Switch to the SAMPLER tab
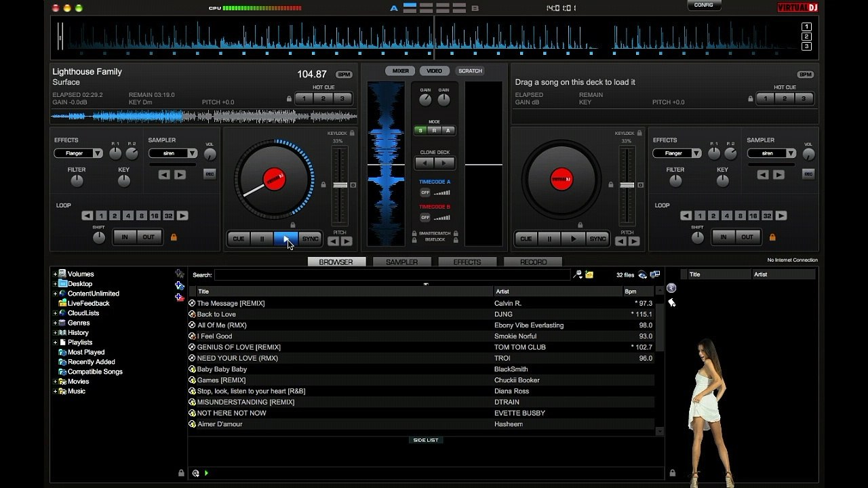868x488 pixels. [x=402, y=262]
